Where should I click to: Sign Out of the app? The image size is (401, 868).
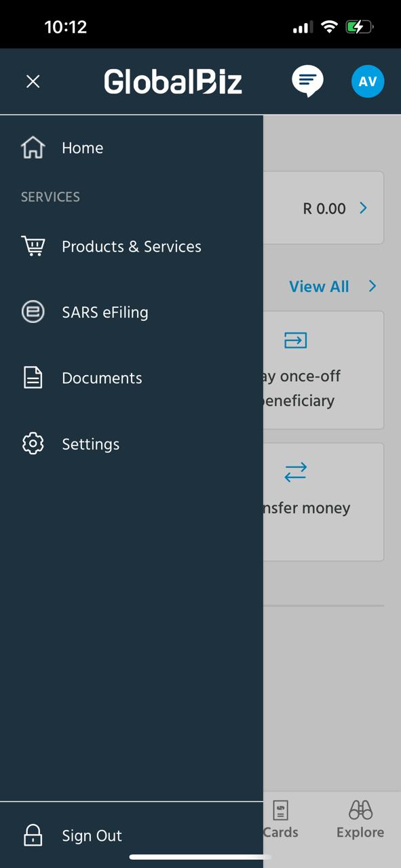(x=131, y=835)
